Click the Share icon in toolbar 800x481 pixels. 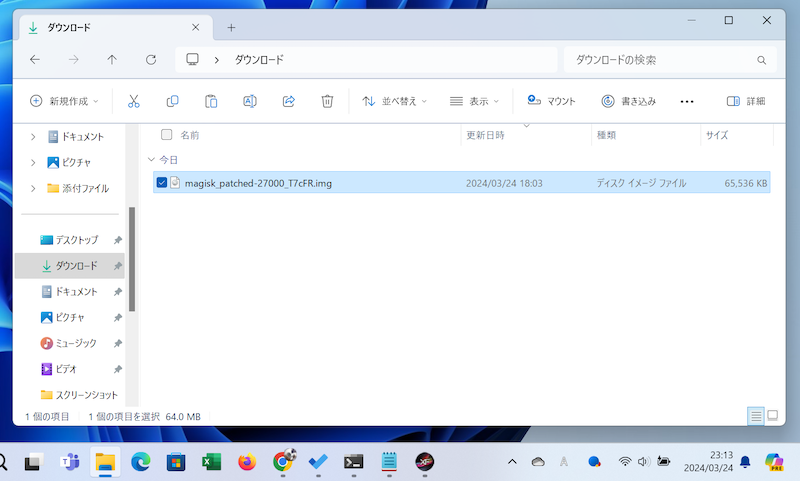[289, 101]
